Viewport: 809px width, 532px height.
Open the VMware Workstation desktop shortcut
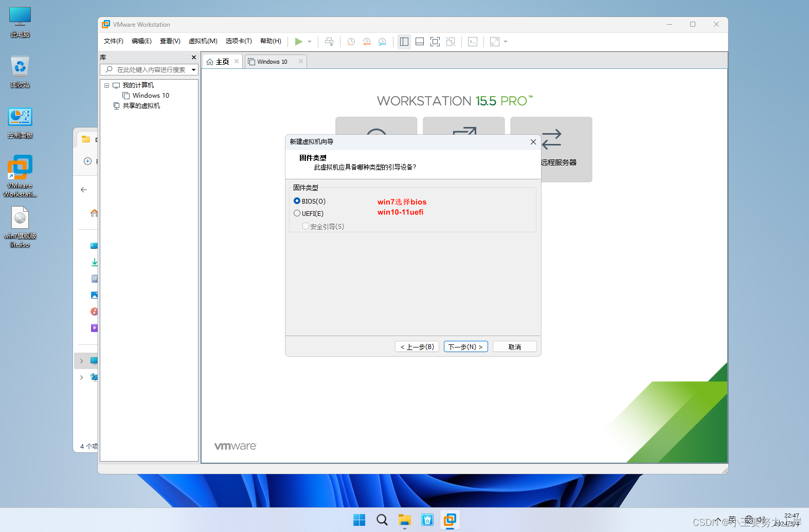tap(20, 176)
